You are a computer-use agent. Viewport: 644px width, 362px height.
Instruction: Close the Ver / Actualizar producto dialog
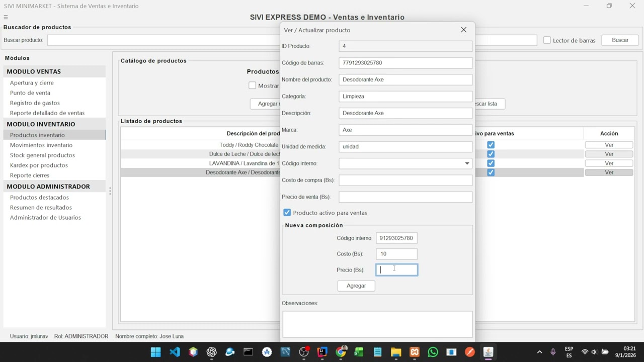click(x=463, y=30)
